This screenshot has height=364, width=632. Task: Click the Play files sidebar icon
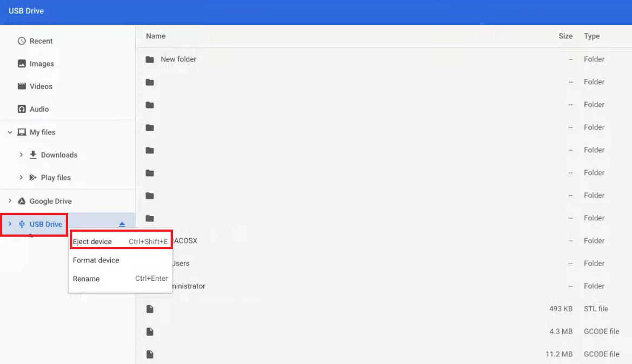(34, 177)
